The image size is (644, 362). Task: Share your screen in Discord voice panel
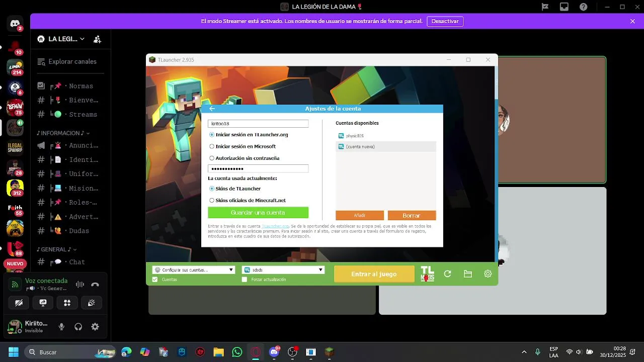pos(43,303)
